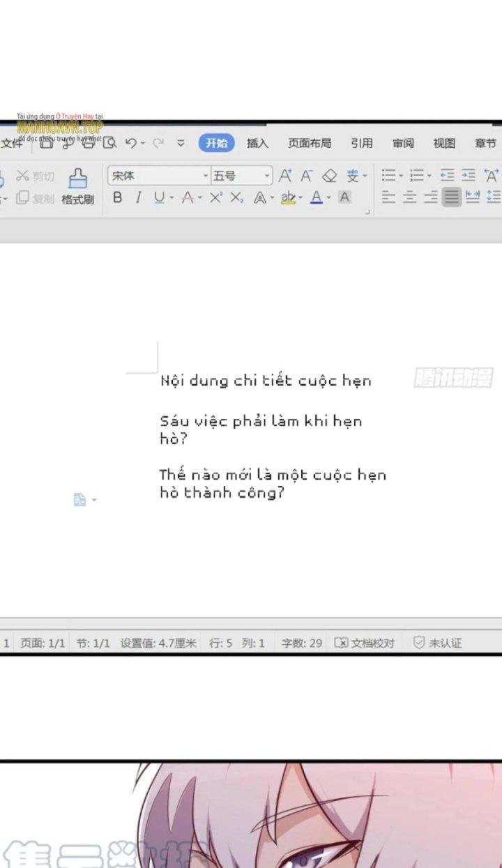
Task: Click the 未认证 status button
Action: (438, 643)
